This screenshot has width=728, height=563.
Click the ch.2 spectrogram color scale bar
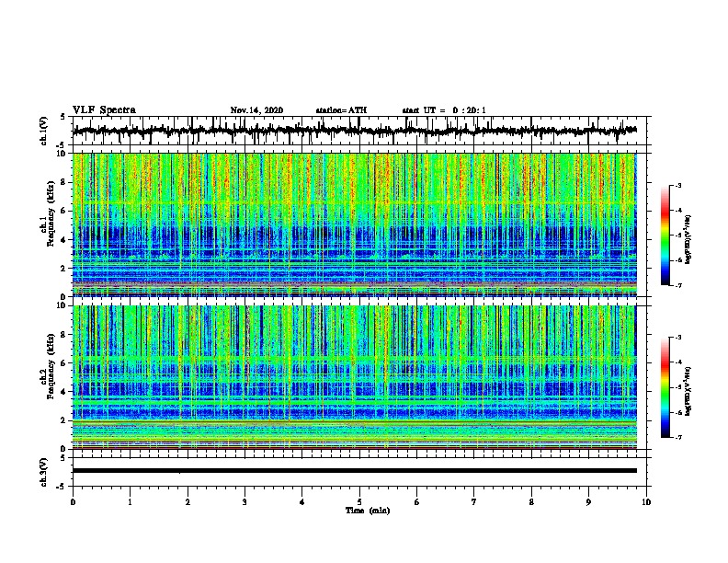coord(665,387)
